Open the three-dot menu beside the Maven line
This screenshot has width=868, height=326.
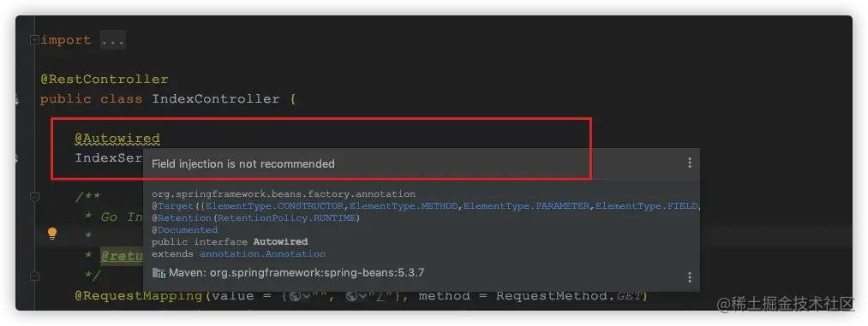tap(689, 277)
